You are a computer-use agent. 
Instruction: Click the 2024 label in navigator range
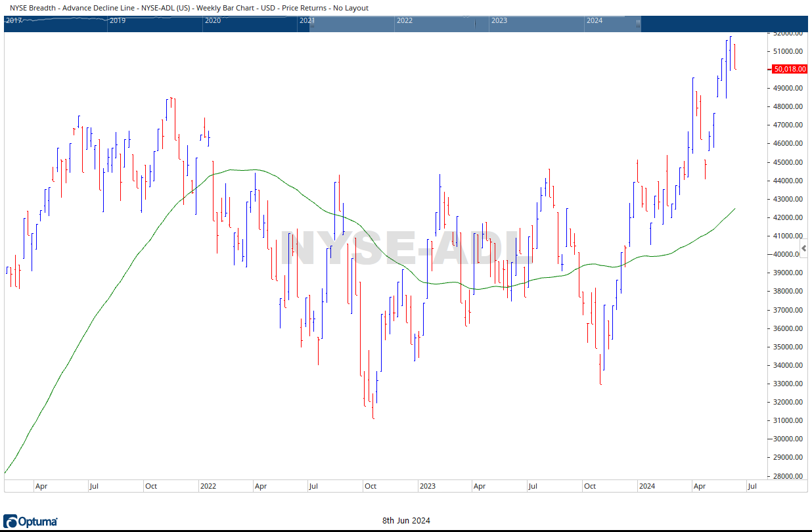coord(594,20)
